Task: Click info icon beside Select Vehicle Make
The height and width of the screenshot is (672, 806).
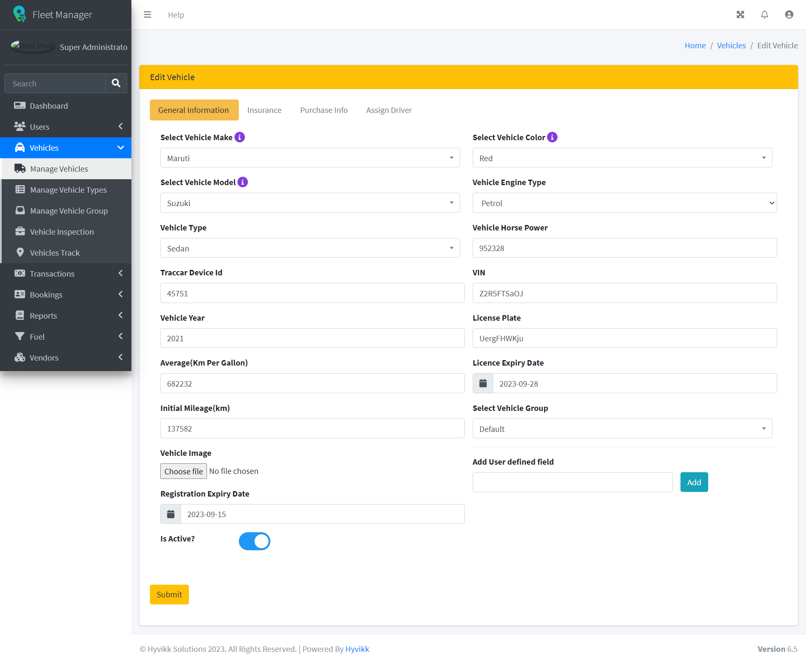Action: 240,137
